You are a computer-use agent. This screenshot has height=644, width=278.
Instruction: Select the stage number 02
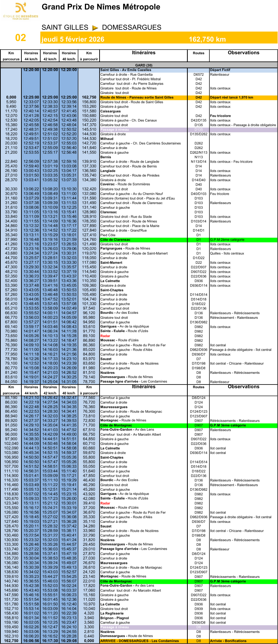click(x=20, y=38)
